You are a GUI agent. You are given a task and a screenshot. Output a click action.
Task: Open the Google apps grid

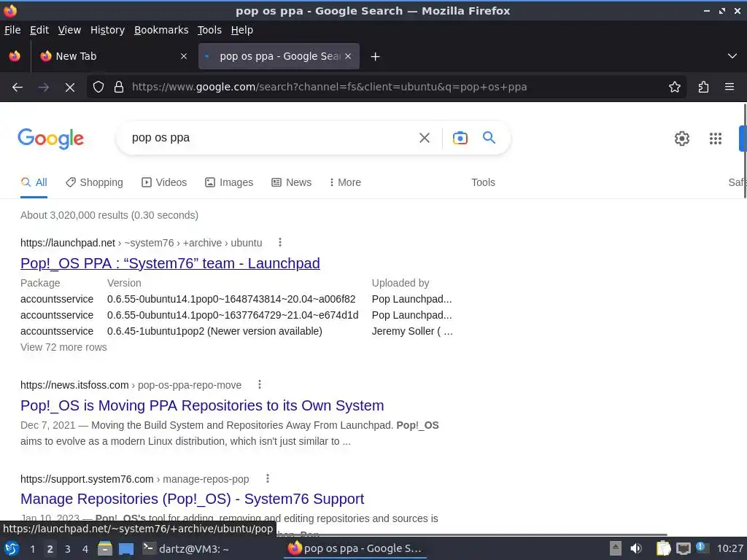pos(716,139)
